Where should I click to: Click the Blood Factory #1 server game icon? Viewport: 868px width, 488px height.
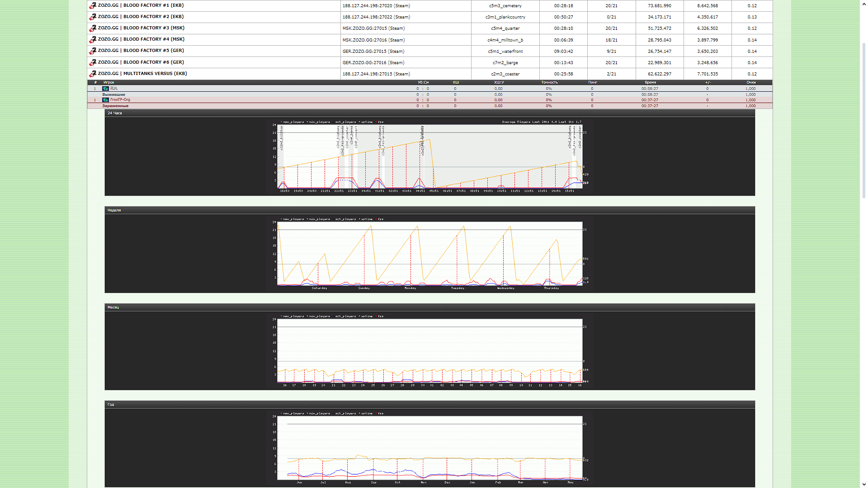(x=93, y=6)
